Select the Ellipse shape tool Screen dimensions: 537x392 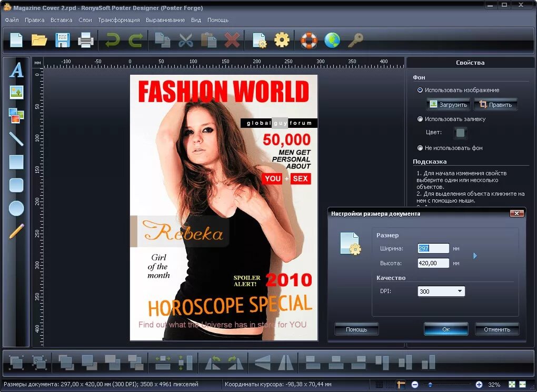point(16,208)
